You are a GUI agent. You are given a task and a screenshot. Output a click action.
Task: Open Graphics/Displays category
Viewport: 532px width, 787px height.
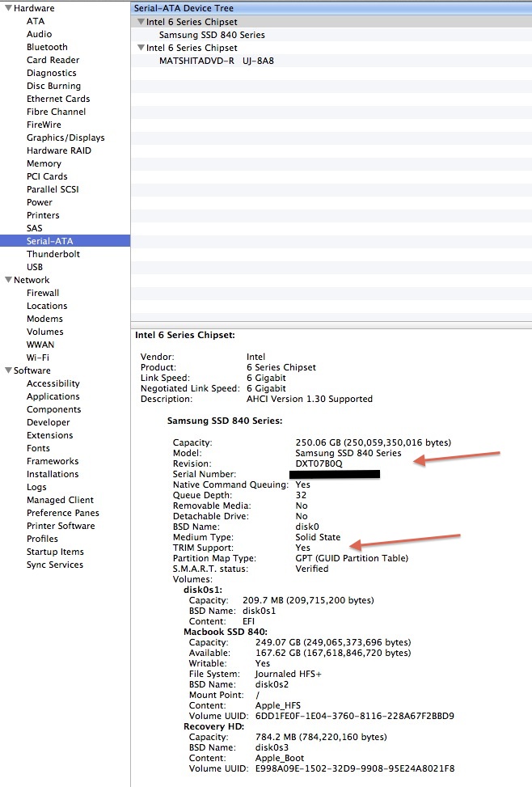pos(65,138)
